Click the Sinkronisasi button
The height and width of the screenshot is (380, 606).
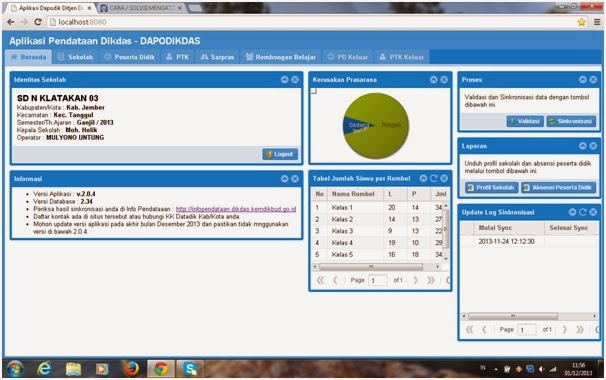point(571,121)
